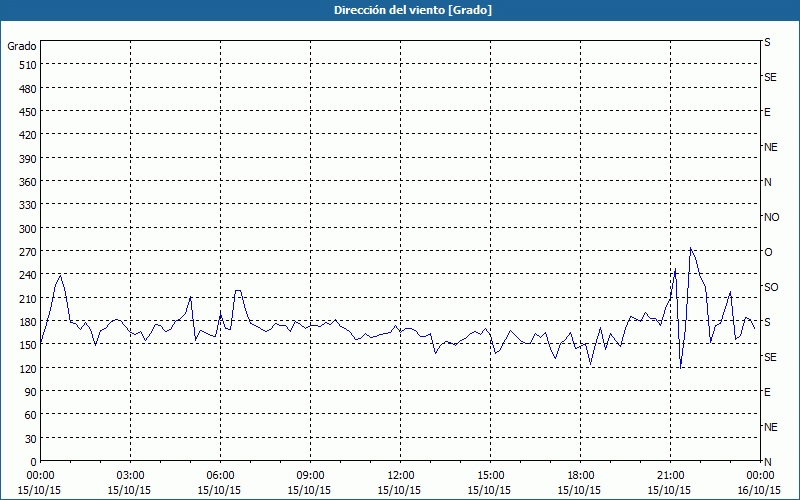800x500 pixels.
Task: Click the 300 degree axis label
Action: tap(28, 229)
